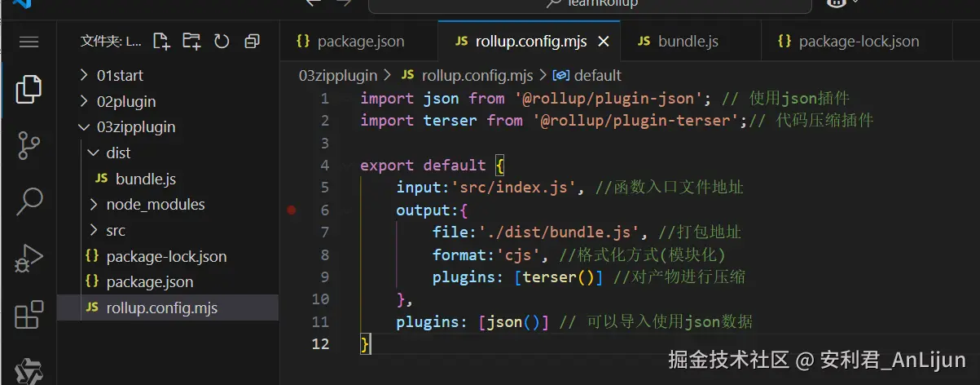The height and width of the screenshot is (385, 980).
Task: Collapse all folders in explorer
Action: (252, 41)
